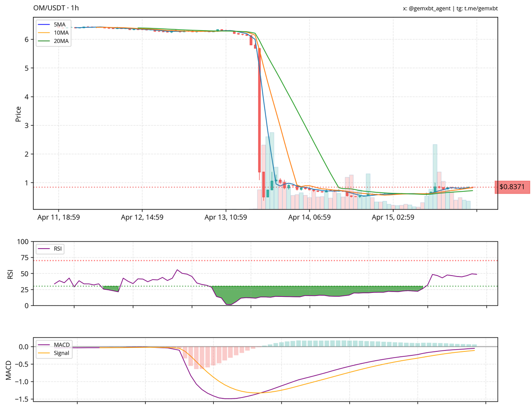
Task: Click the Apr 14, 06:59 date tick
Action: click(309, 218)
